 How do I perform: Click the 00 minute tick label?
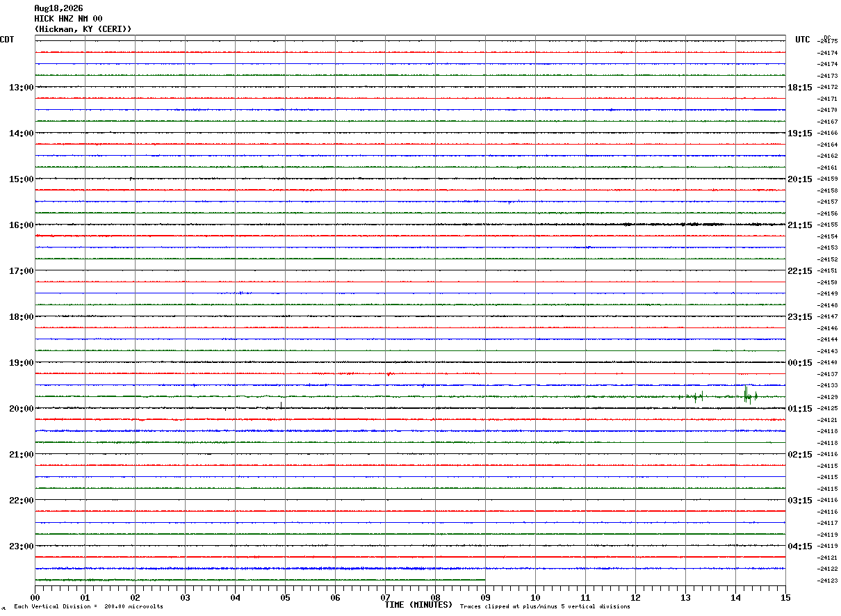coord(35,598)
